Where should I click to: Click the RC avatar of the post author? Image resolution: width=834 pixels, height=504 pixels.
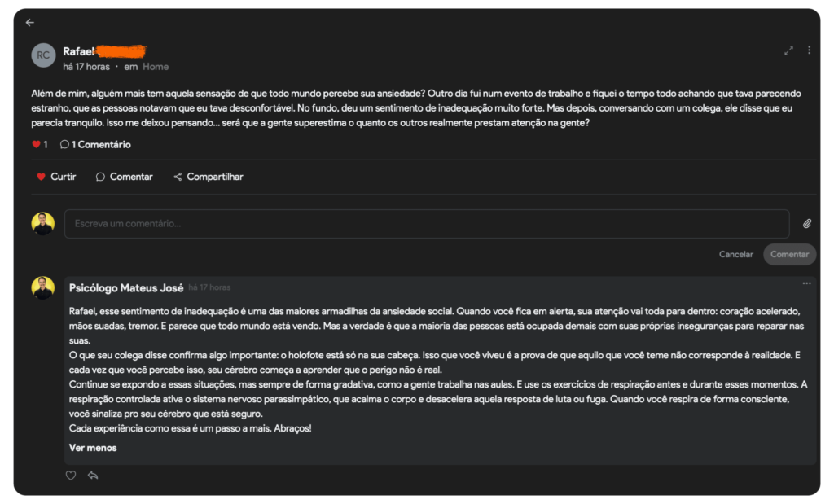[x=43, y=55]
